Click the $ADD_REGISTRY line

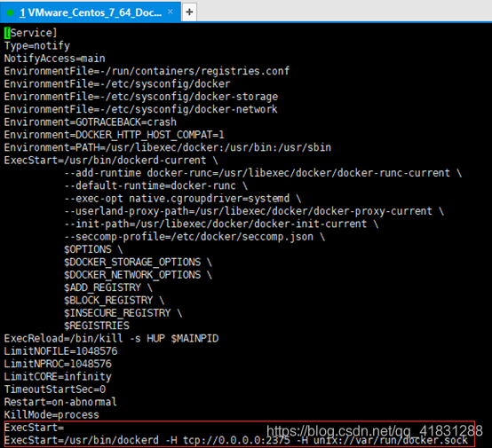[108, 287]
